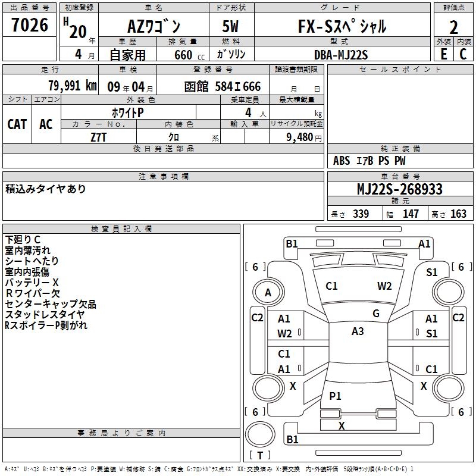Select the registration number 函館 584 I 666
The image size is (476, 476).
(x=222, y=87)
